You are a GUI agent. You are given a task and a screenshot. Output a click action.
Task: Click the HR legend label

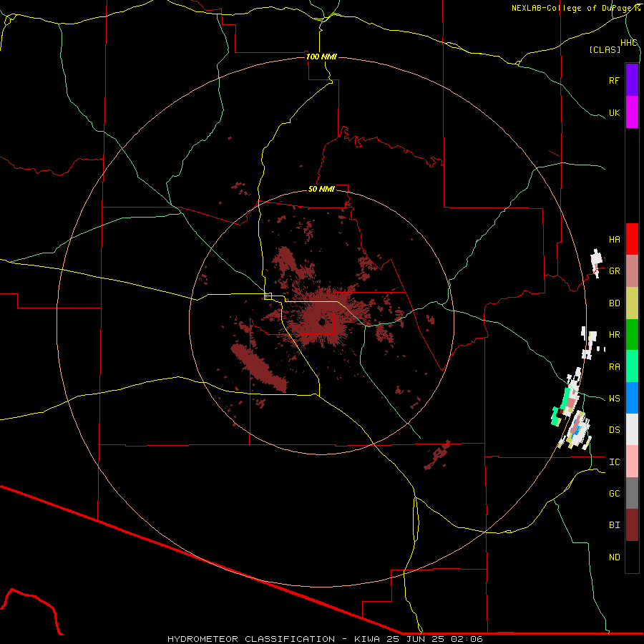coord(614,335)
